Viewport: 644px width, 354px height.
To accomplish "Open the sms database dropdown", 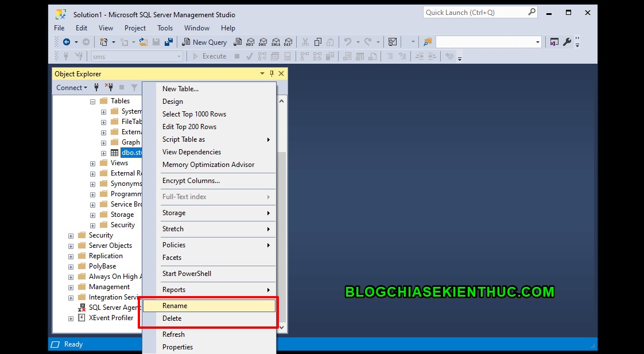I will tap(180, 56).
